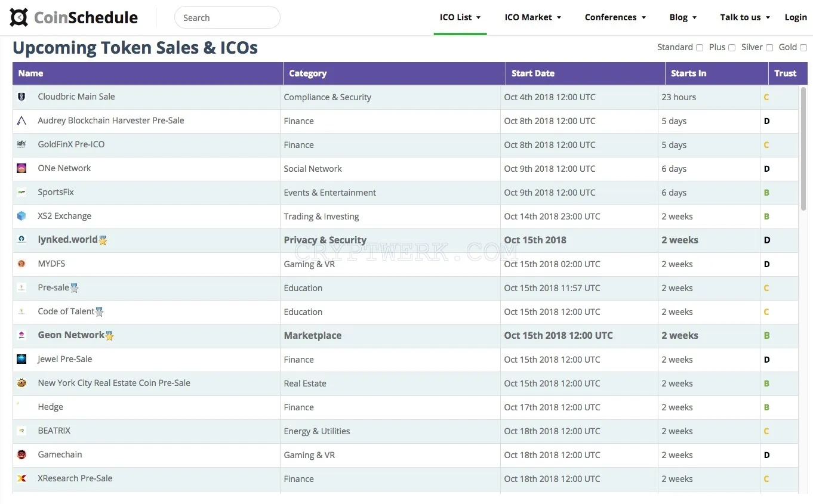
Task: Click the CoinSchedule logo icon
Action: 19,18
